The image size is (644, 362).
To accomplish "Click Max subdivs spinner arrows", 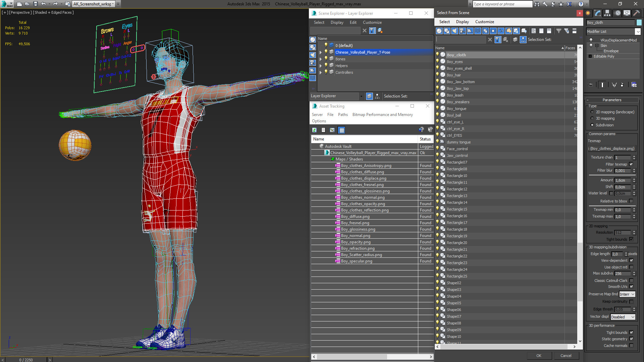I will click(x=634, y=274).
